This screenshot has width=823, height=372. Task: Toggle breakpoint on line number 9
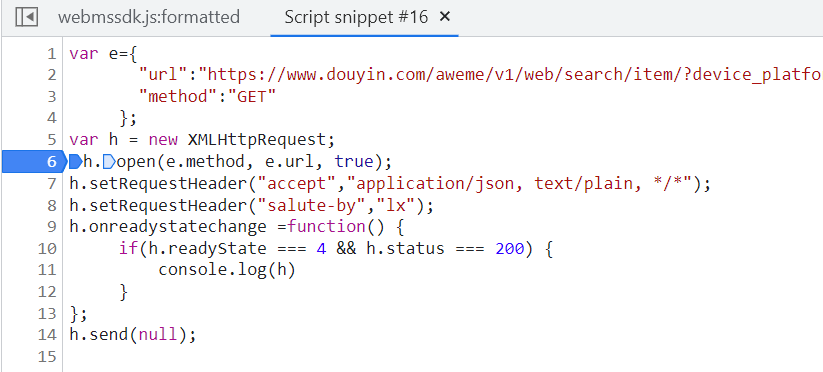[x=51, y=226]
